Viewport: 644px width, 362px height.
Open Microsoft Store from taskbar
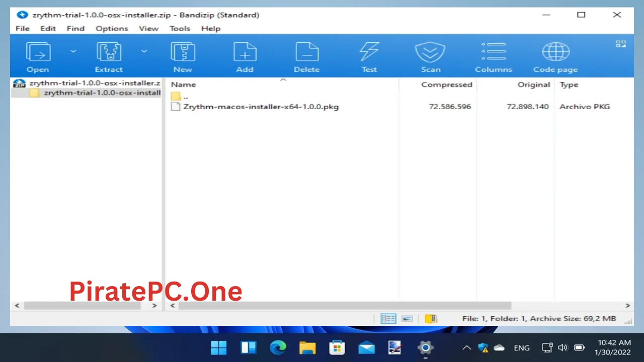[x=337, y=347]
